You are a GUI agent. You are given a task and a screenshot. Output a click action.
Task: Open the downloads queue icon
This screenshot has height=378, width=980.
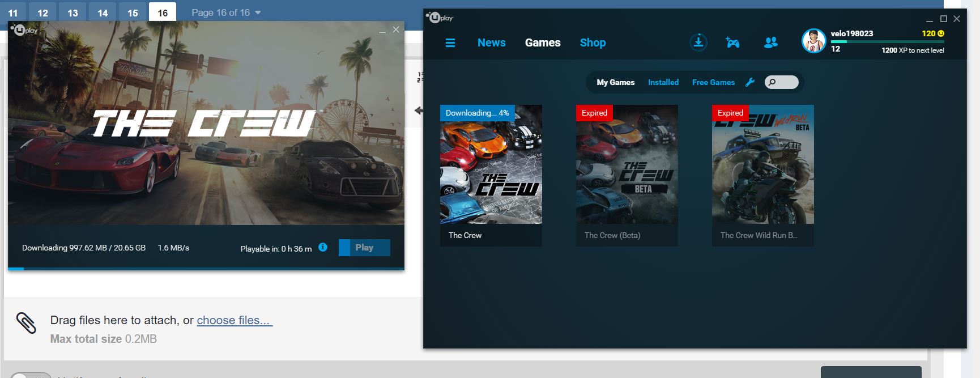(698, 43)
